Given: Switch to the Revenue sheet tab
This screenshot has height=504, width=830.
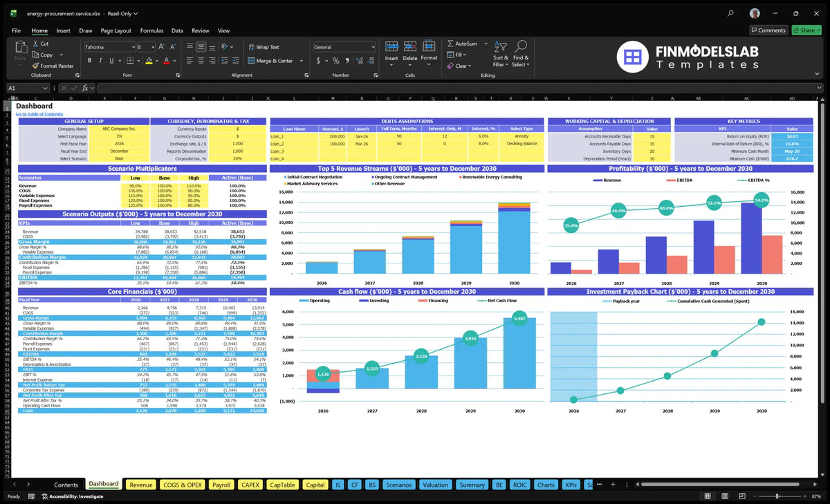Looking at the screenshot, I should click(141, 485).
